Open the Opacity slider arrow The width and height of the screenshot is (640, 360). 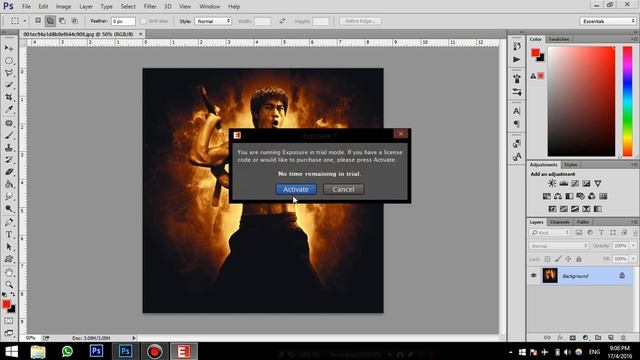(633, 246)
